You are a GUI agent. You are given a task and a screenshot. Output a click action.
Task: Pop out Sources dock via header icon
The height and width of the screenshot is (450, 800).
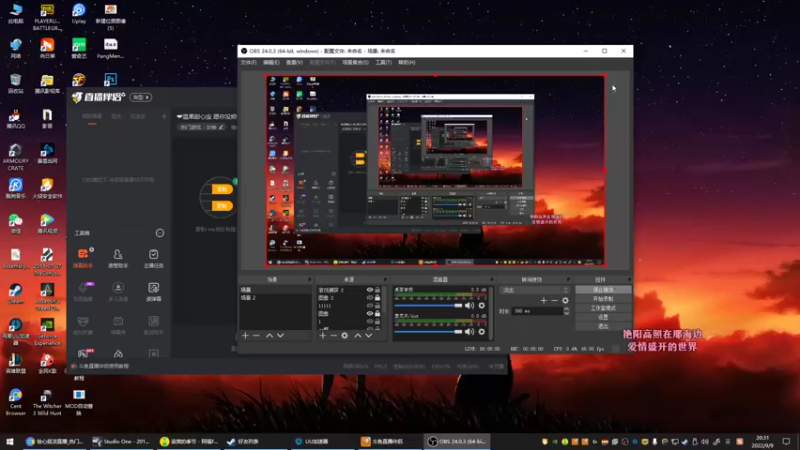coord(385,280)
